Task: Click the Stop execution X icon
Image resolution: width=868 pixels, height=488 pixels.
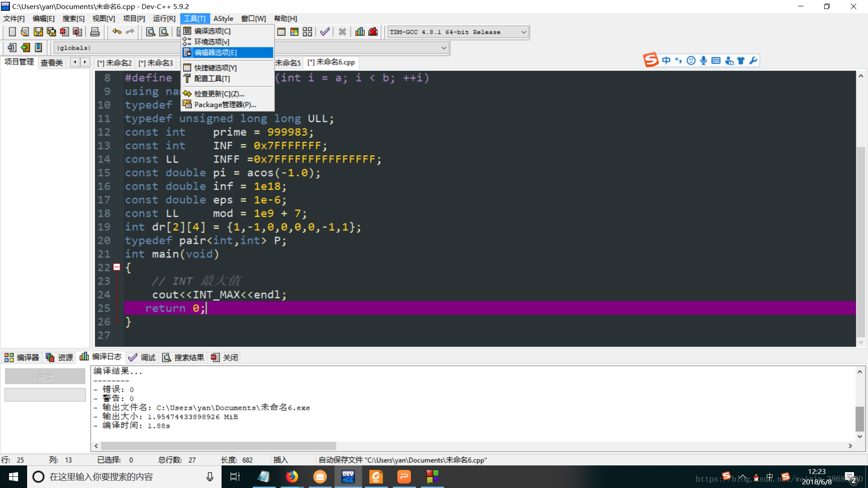Action: [x=342, y=32]
